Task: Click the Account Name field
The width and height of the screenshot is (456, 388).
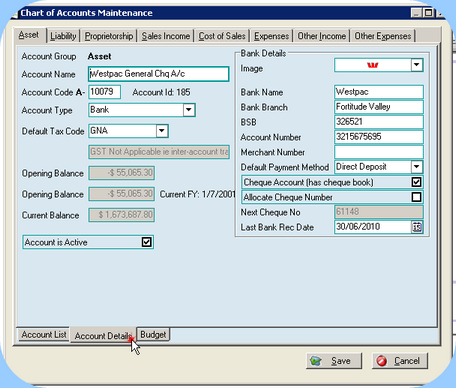Action: 159,74
